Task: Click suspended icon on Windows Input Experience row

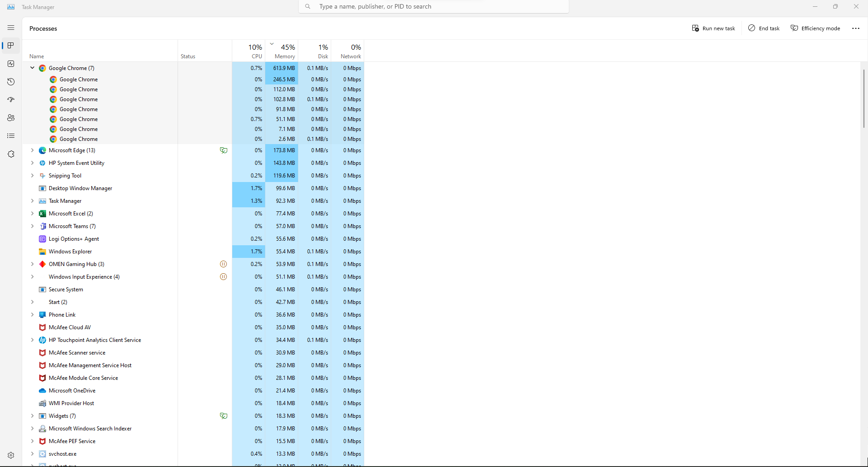Action: pyautogui.click(x=223, y=277)
